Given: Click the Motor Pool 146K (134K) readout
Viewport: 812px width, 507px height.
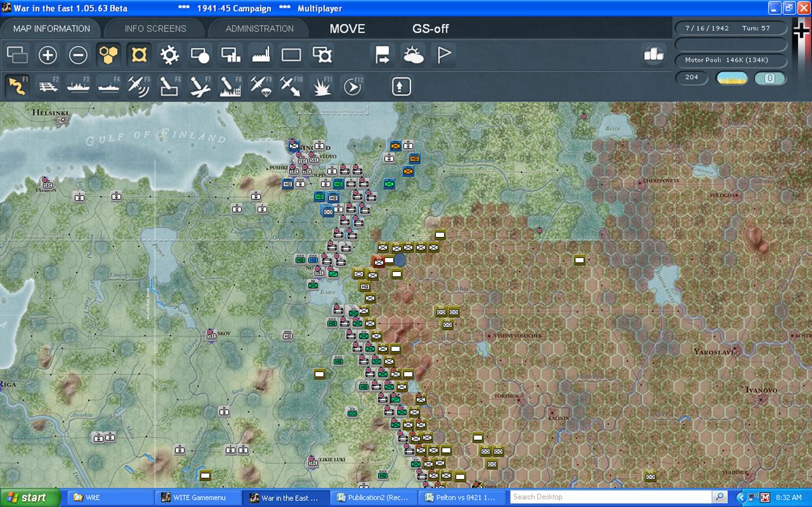Looking at the screenshot, I should [x=730, y=61].
